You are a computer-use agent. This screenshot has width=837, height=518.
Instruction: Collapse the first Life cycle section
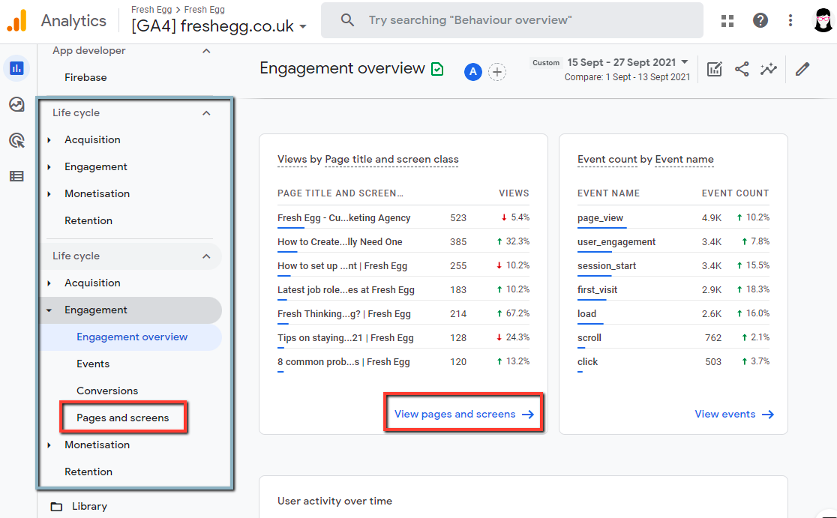click(207, 113)
